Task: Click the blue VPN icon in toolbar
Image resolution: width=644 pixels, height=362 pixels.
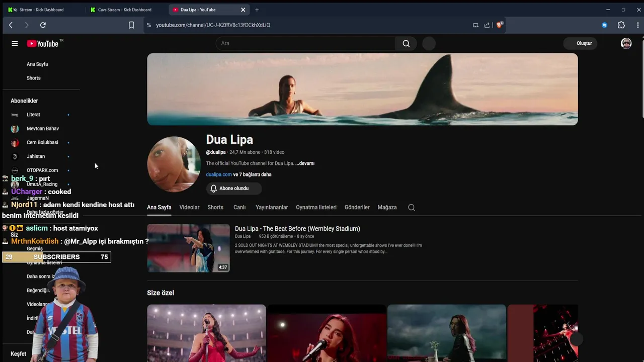Action: pos(604,25)
